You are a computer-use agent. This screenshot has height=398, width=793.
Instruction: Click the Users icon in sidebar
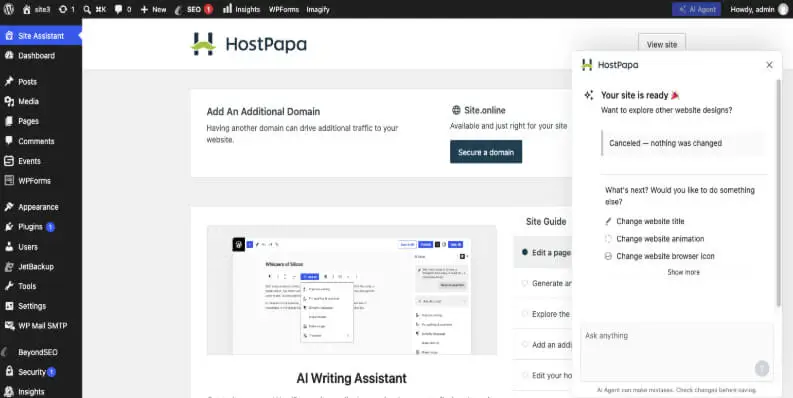click(9, 247)
